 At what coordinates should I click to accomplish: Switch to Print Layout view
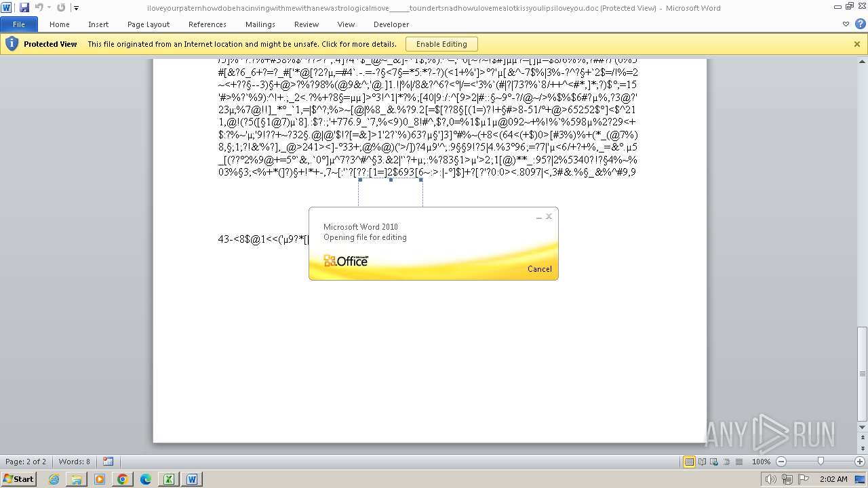[x=690, y=462]
